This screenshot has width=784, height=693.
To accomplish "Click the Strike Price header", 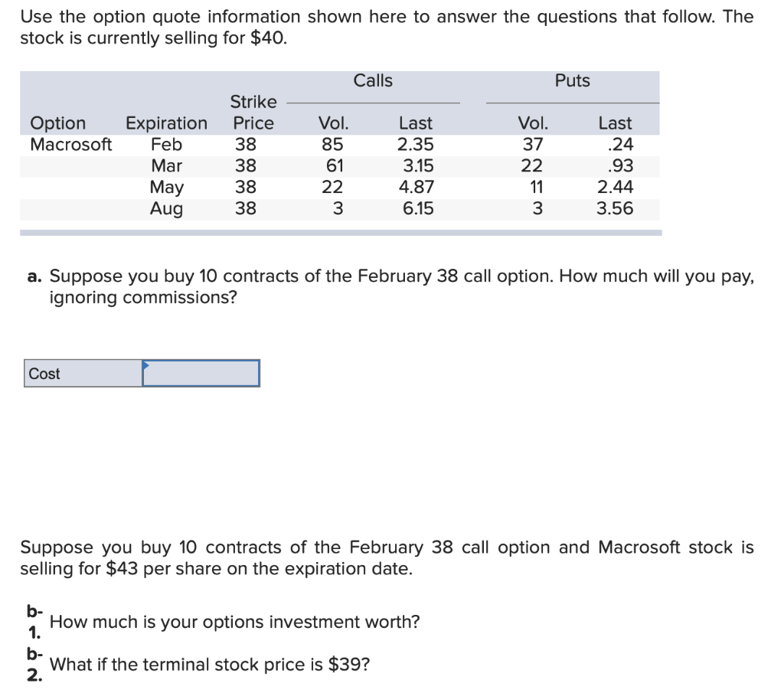I will point(253,112).
